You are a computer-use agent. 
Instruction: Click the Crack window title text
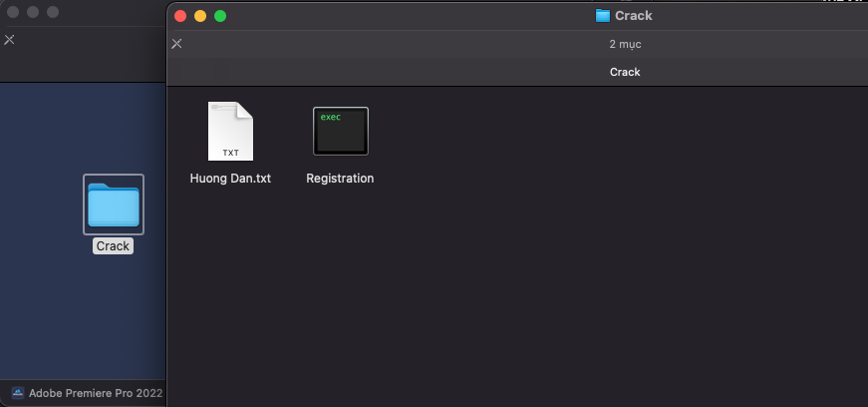(x=633, y=16)
